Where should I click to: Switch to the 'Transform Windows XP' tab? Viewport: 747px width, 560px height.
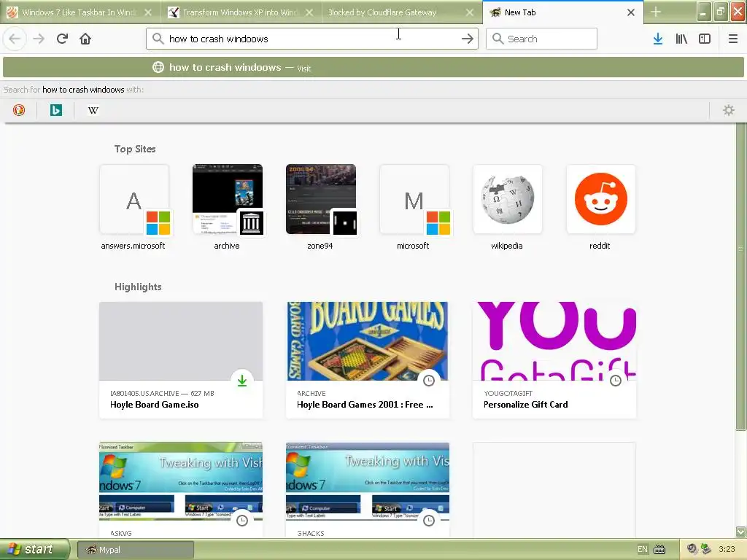(x=241, y=12)
